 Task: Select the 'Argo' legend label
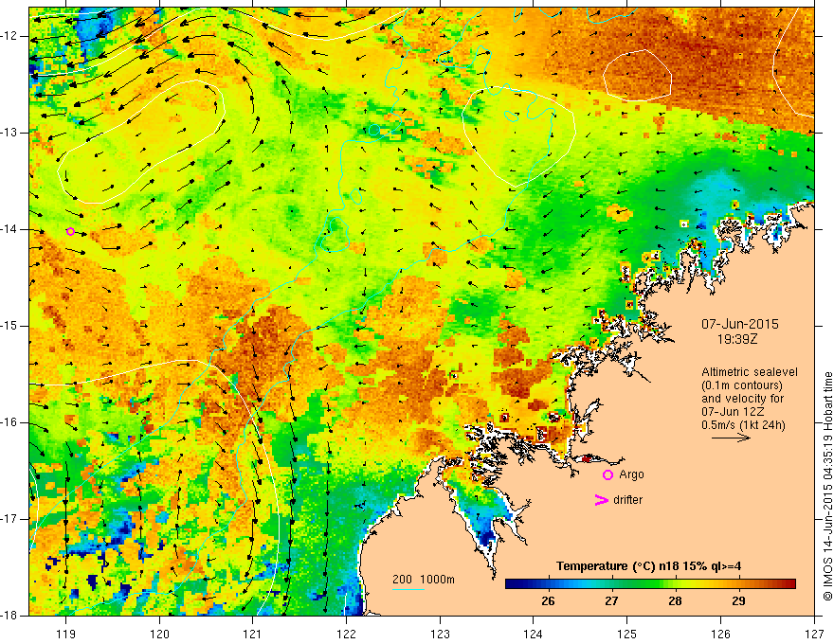click(x=631, y=474)
